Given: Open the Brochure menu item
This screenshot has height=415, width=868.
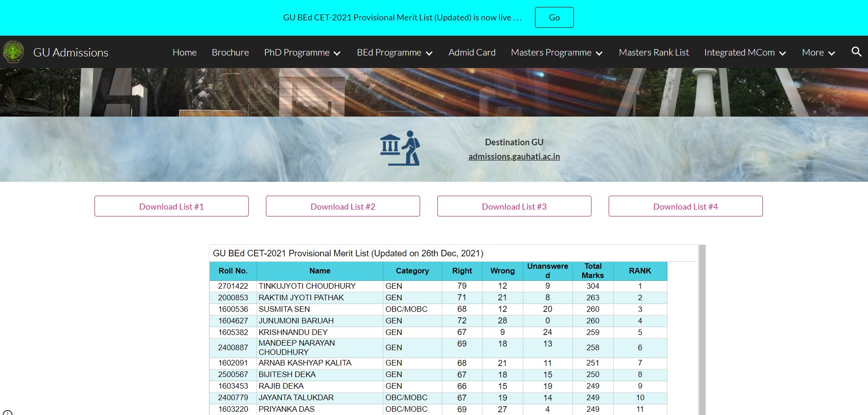Looking at the screenshot, I should tap(230, 52).
